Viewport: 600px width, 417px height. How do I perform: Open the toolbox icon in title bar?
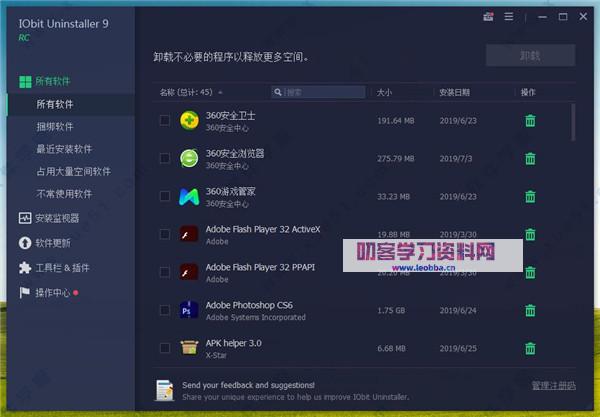[x=488, y=16]
